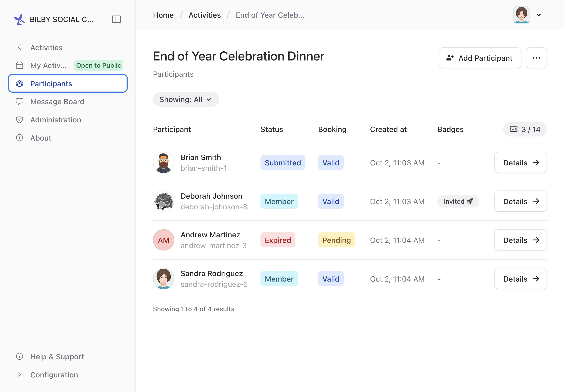Click the user profile avatar in header
This screenshot has height=392, width=564.
click(521, 15)
